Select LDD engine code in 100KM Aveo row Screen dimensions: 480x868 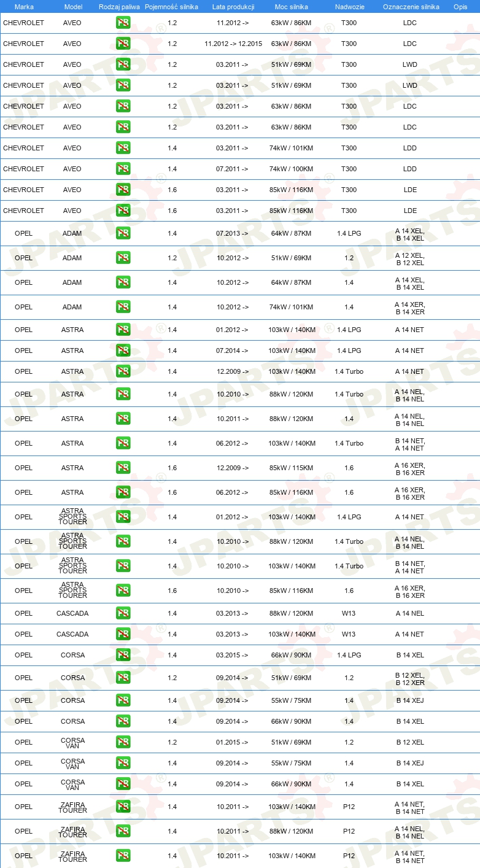pyautogui.click(x=410, y=169)
